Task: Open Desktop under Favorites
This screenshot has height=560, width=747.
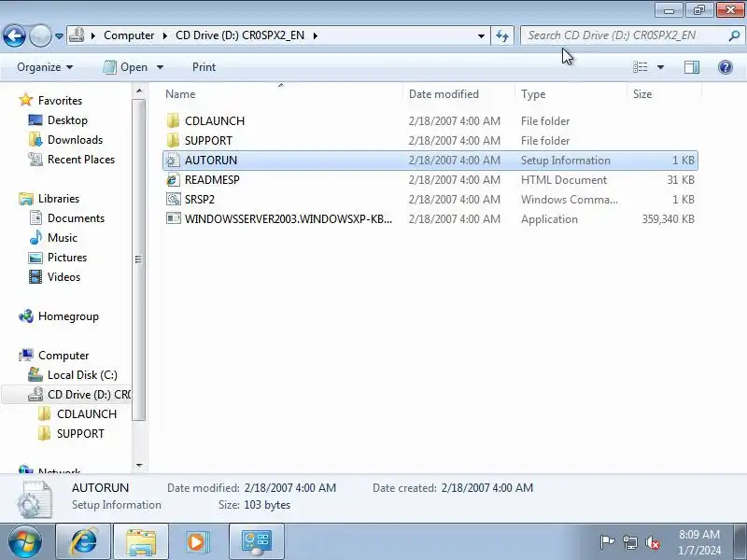Action: [x=67, y=120]
